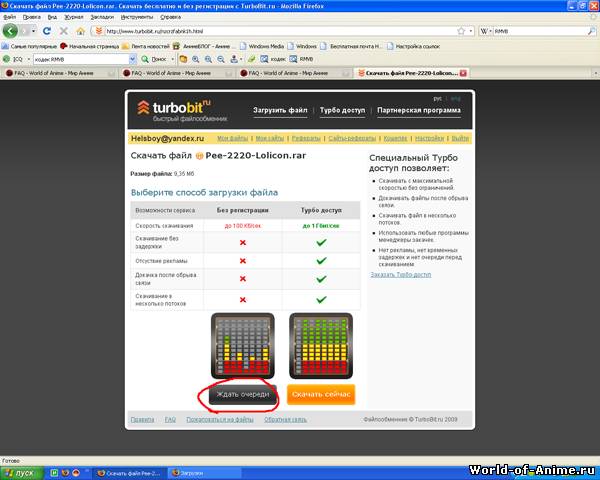Click the full equalizer image above Скачать сейчас
Viewport: 600px width, 480px height.
[x=321, y=346]
